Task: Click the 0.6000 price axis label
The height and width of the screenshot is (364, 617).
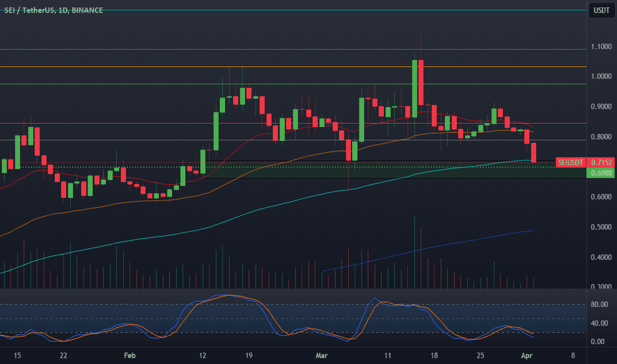Action: [x=601, y=197]
